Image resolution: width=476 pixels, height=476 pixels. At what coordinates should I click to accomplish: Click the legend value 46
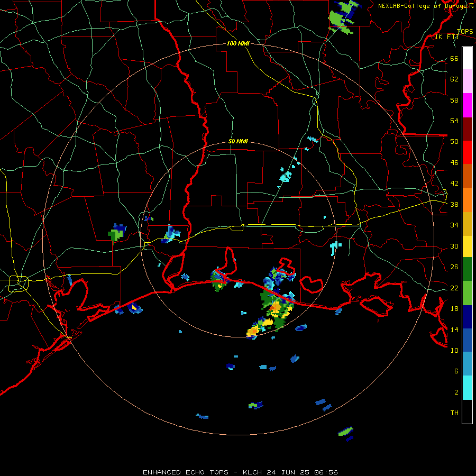click(x=454, y=163)
